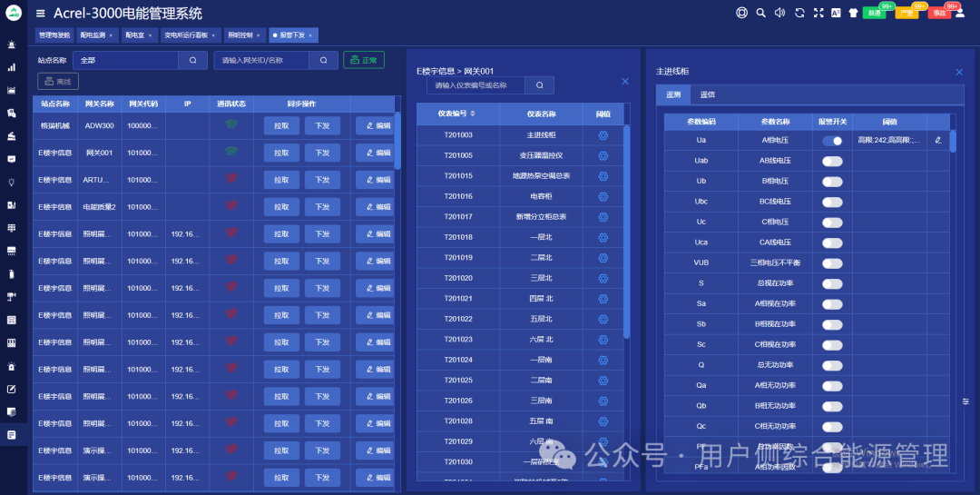Filter gateways by 正常 status button
Viewport: 980px width, 495px height.
coord(364,60)
